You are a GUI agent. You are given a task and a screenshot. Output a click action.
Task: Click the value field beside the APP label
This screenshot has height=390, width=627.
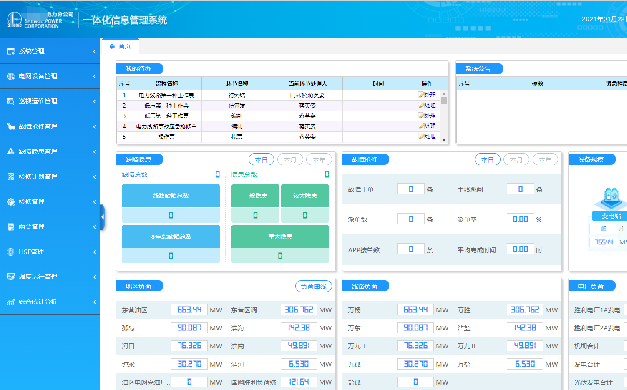[411, 249]
